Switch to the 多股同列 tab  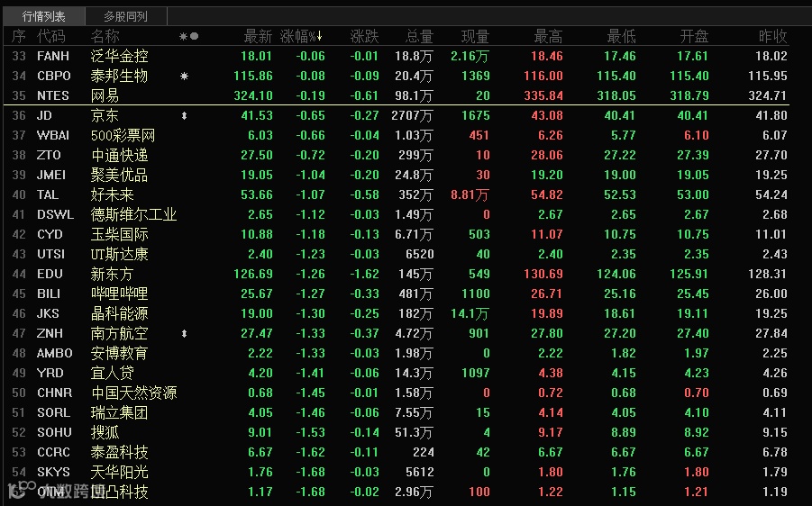126,16
